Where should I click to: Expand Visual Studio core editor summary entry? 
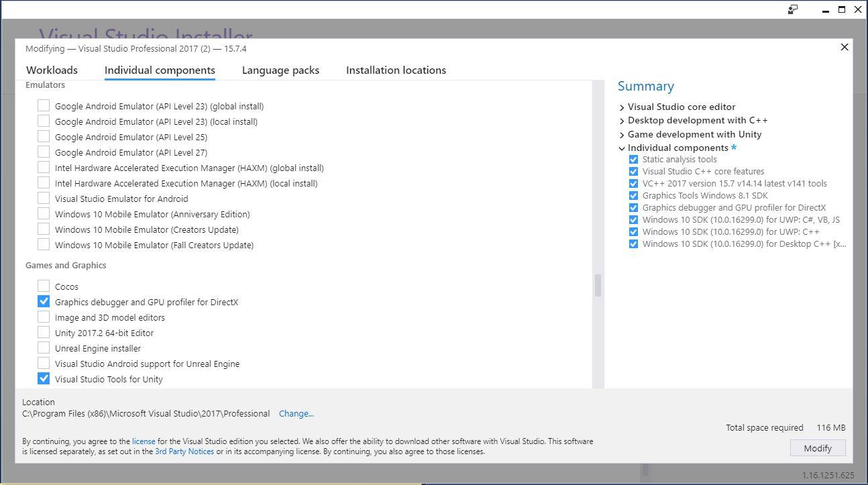(622, 107)
